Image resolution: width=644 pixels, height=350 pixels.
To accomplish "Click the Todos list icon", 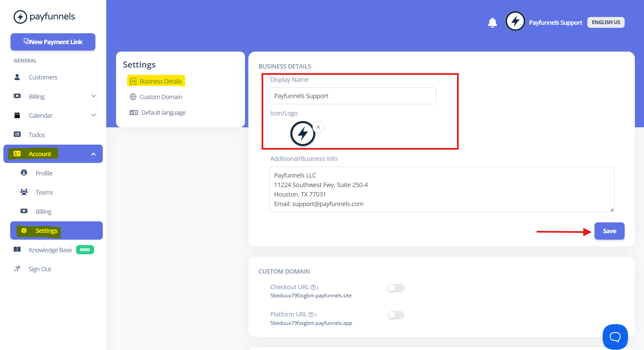I will [x=17, y=134].
